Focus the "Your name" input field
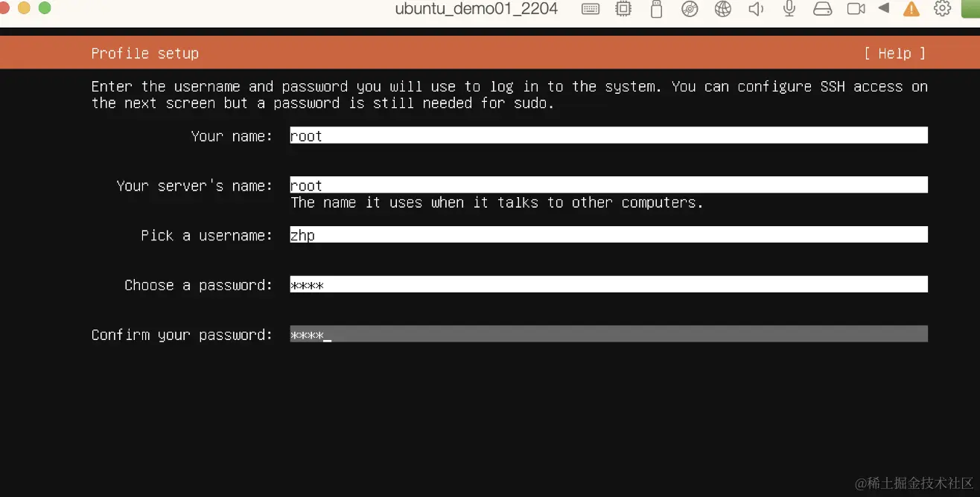Image resolution: width=980 pixels, height=497 pixels. tap(609, 135)
